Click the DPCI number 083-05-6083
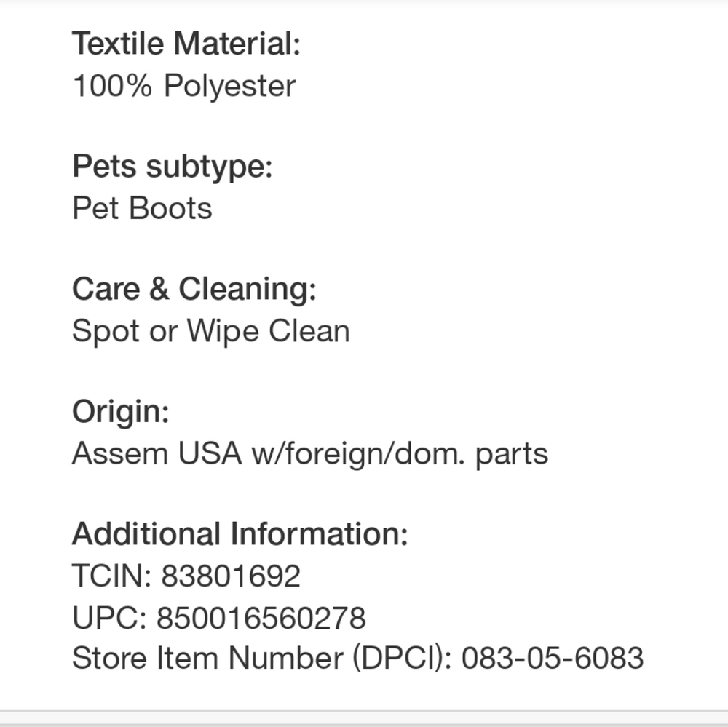728x727 pixels. click(x=553, y=659)
